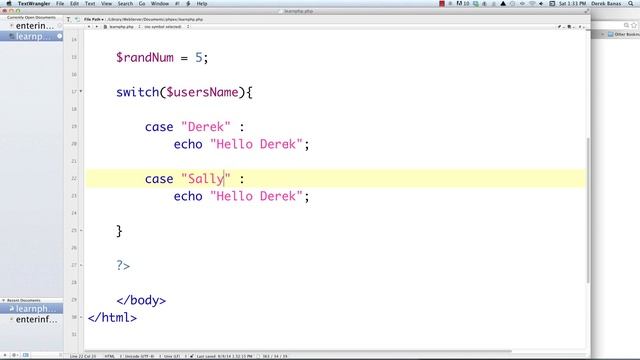640x360 pixels.
Task: Click the $randNum = 5; line
Action: tap(162, 58)
